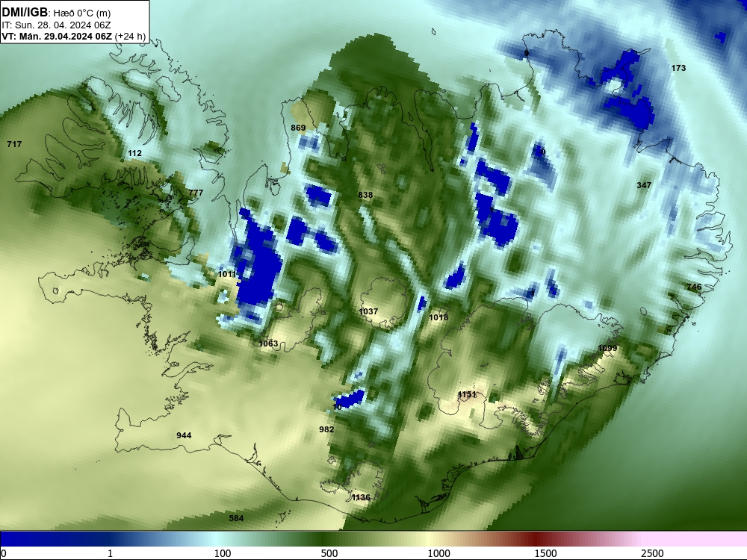
Task: Click the 1500 mark on color scale
Action: pyautogui.click(x=545, y=553)
